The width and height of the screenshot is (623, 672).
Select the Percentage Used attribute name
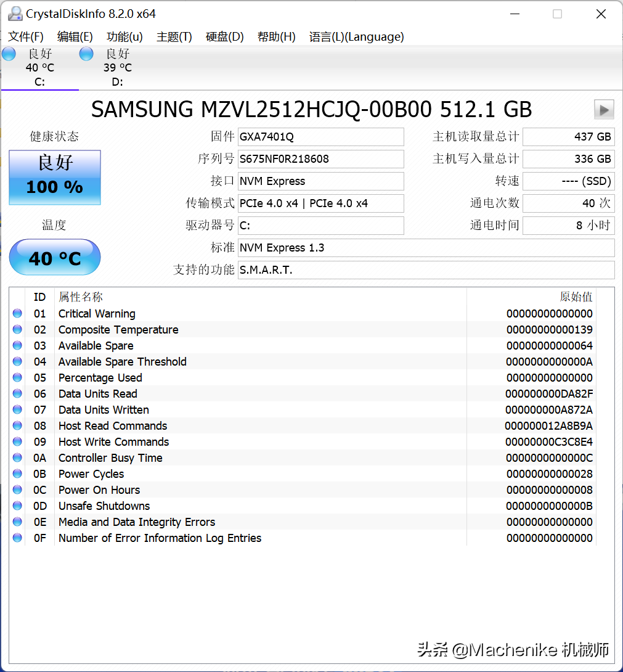[100, 377]
